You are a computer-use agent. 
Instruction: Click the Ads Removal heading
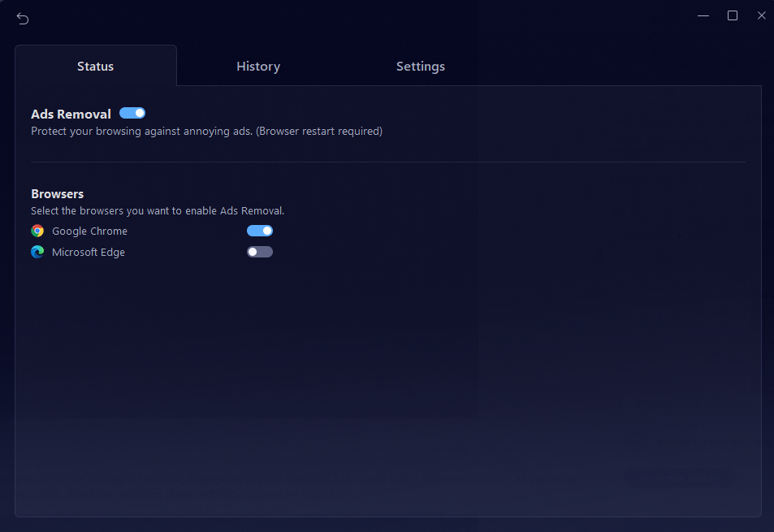pyautogui.click(x=71, y=115)
